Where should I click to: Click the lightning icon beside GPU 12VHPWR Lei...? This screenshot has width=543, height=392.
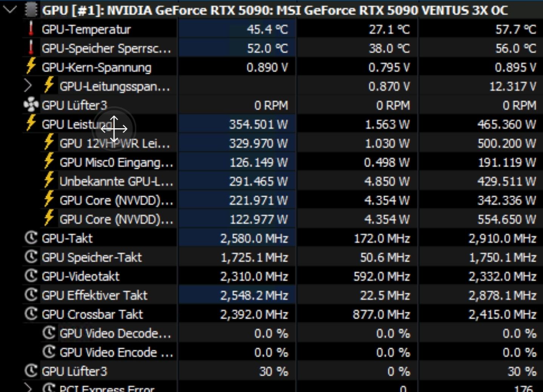point(49,142)
